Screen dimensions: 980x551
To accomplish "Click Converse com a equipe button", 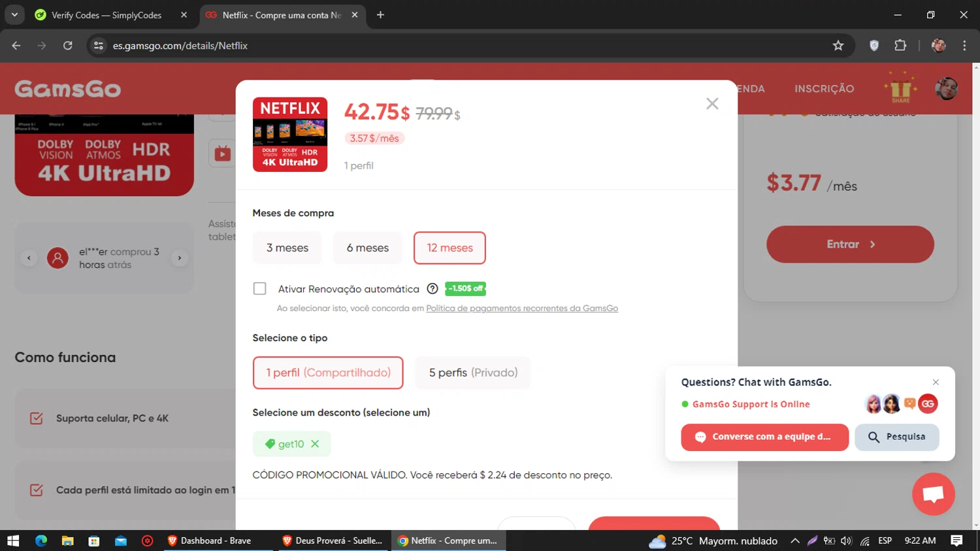I will (x=764, y=437).
